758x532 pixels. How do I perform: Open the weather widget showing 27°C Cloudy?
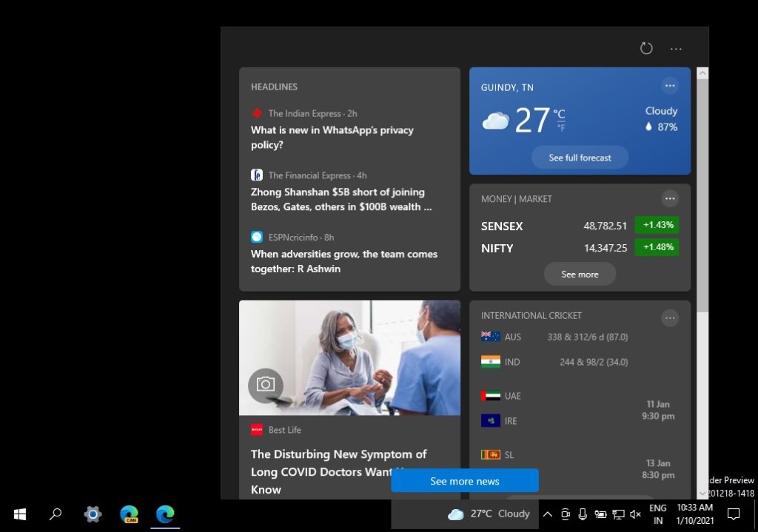pyautogui.click(x=489, y=514)
